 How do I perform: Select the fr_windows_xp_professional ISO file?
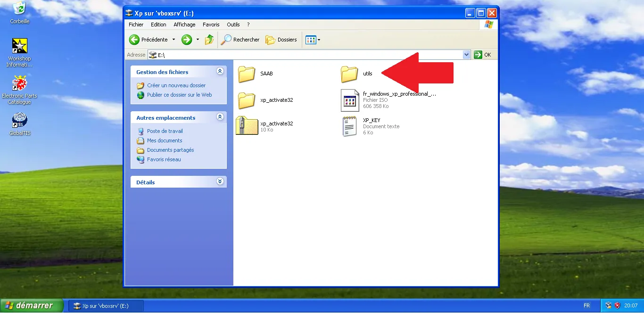(x=350, y=100)
